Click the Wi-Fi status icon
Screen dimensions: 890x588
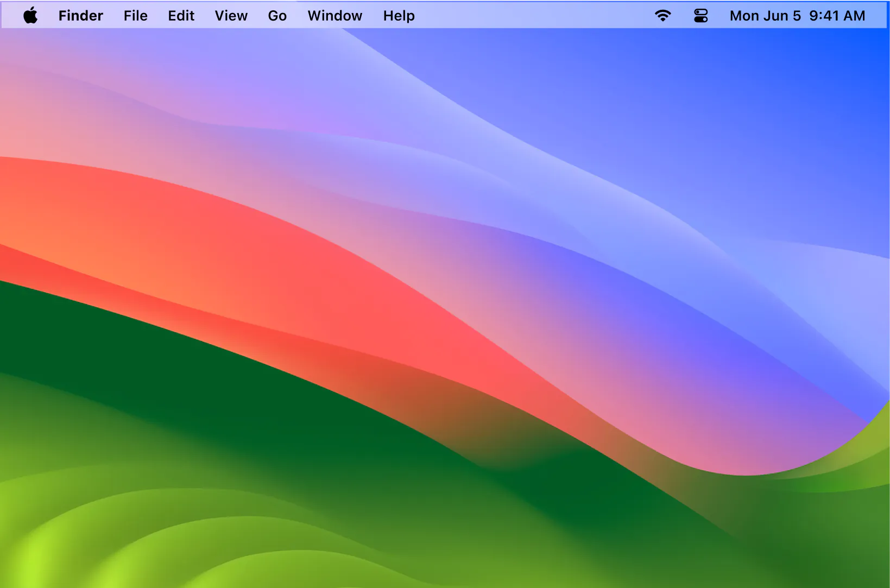tap(663, 16)
